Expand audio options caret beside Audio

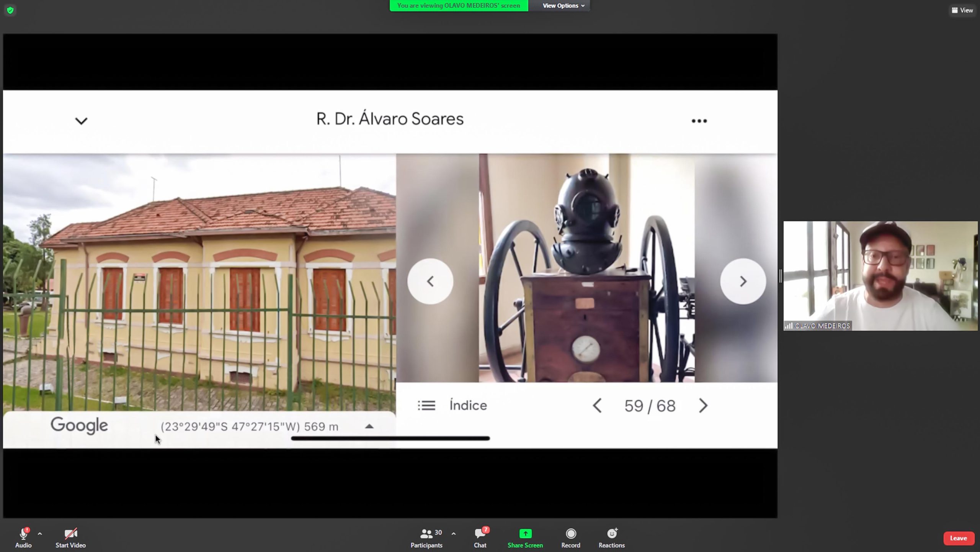pos(40,533)
